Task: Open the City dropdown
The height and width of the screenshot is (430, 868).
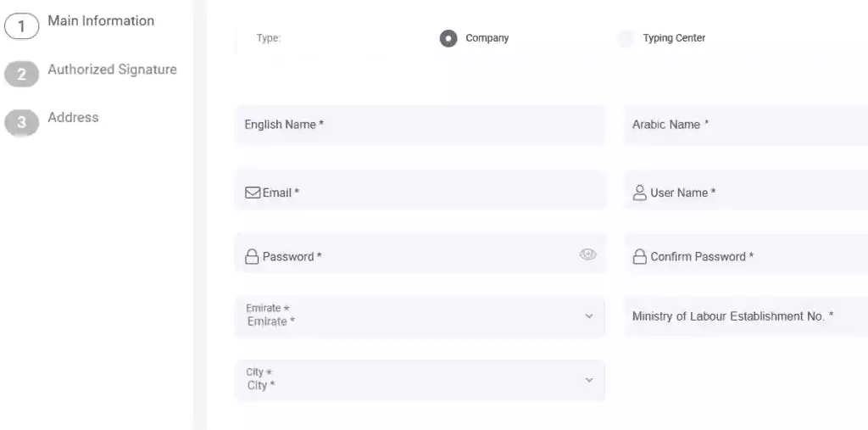Action: click(x=420, y=381)
